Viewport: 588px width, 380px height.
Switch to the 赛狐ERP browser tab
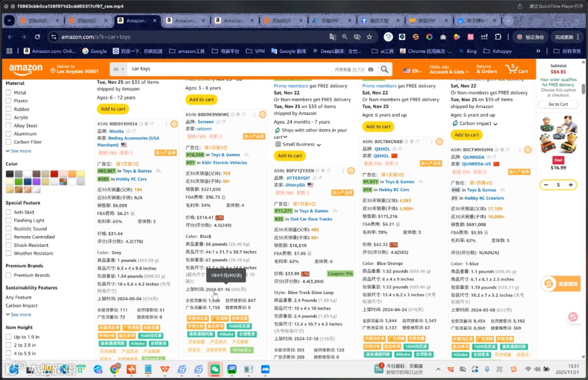427,21
